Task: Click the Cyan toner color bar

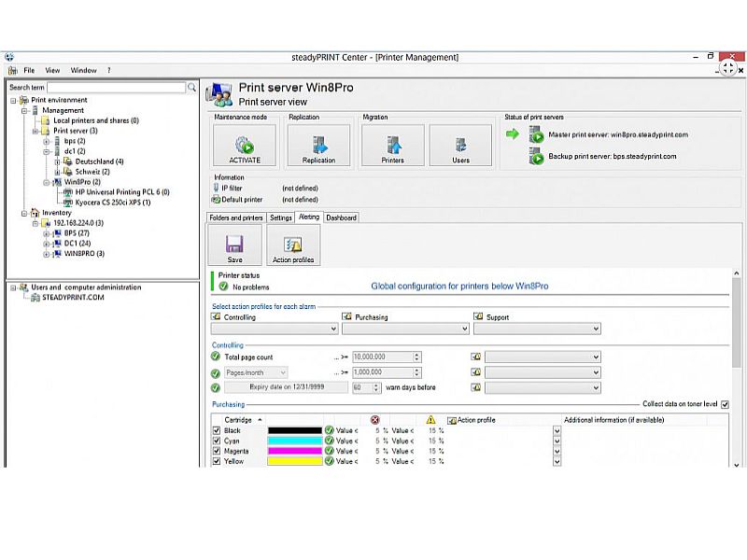Action: (x=295, y=441)
